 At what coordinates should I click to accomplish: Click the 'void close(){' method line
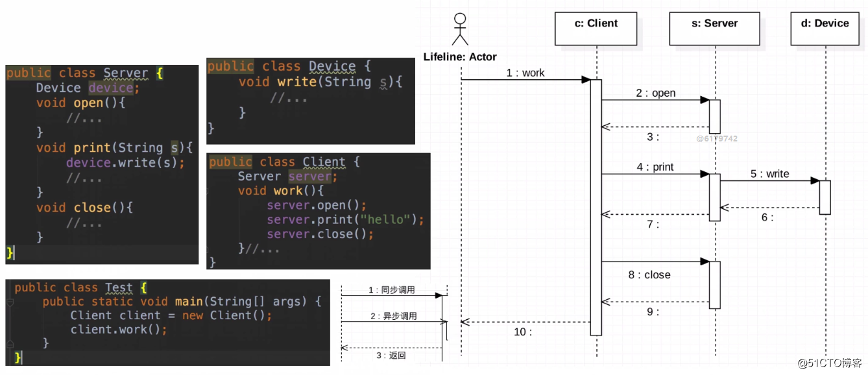pyautogui.click(x=84, y=208)
